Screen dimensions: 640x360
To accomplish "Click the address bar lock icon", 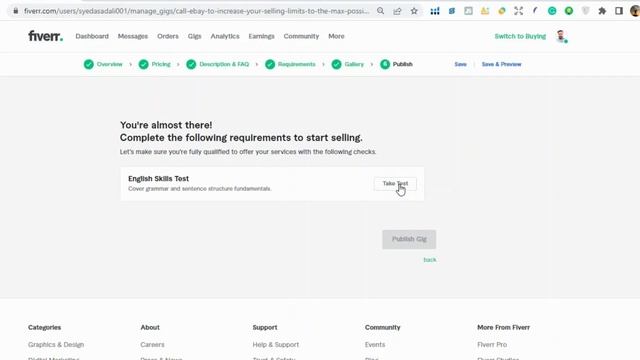I will click(x=16, y=11).
